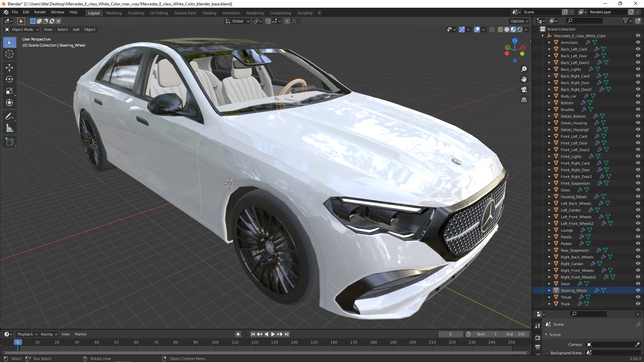644x362 pixels.
Task: Switch to solid viewport shading
Action: click(x=507, y=29)
